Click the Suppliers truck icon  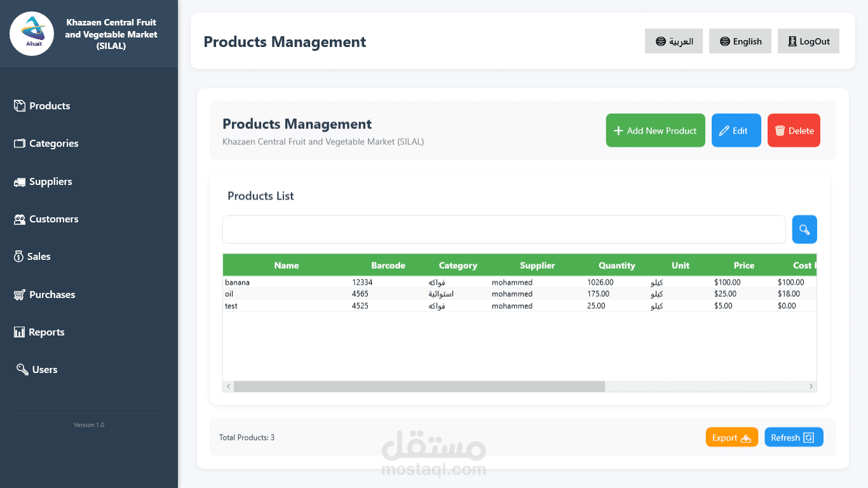tap(20, 182)
